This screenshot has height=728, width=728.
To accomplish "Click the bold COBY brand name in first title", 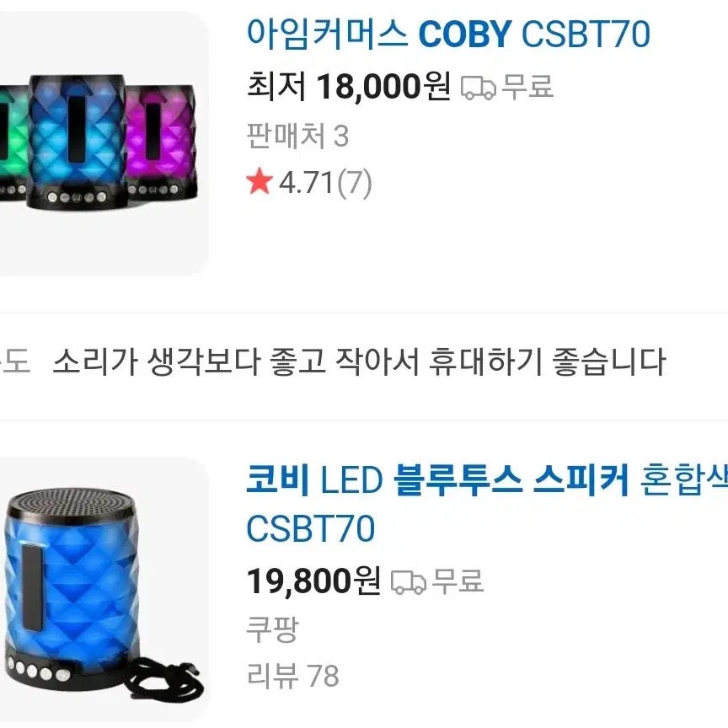I will pyautogui.click(x=465, y=34).
